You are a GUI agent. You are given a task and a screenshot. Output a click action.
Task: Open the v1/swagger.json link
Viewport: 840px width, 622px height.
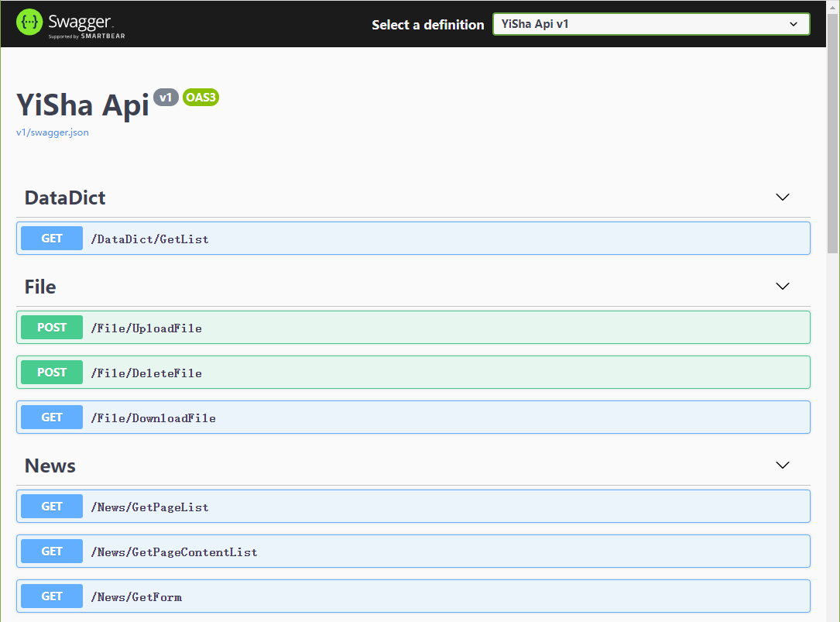click(x=52, y=132)
